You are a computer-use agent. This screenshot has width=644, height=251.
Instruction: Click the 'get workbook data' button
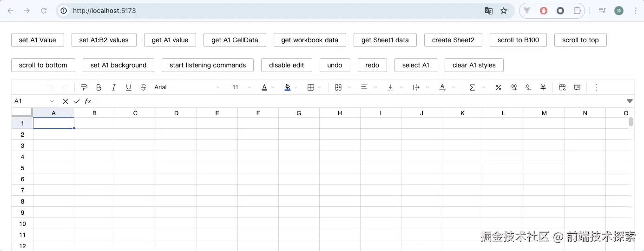(x=309, y=40)
